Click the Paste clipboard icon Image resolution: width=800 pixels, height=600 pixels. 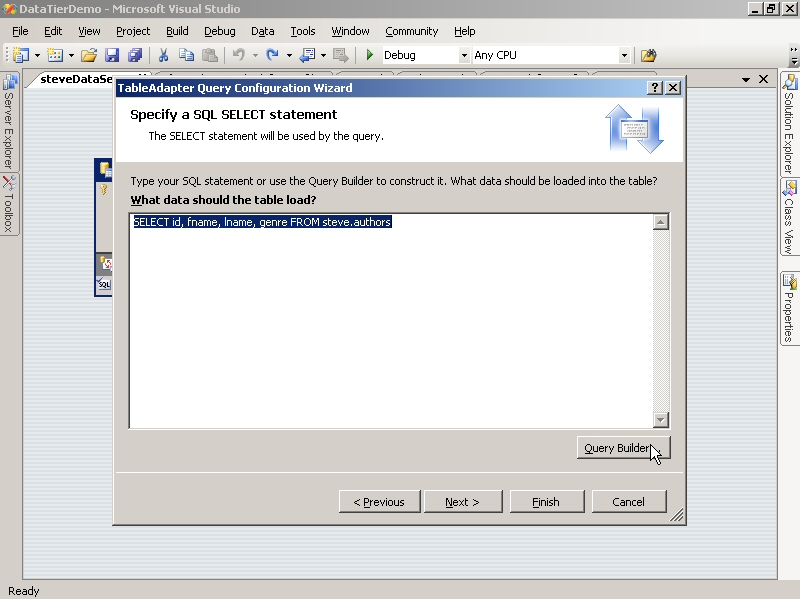click(210, 55)
